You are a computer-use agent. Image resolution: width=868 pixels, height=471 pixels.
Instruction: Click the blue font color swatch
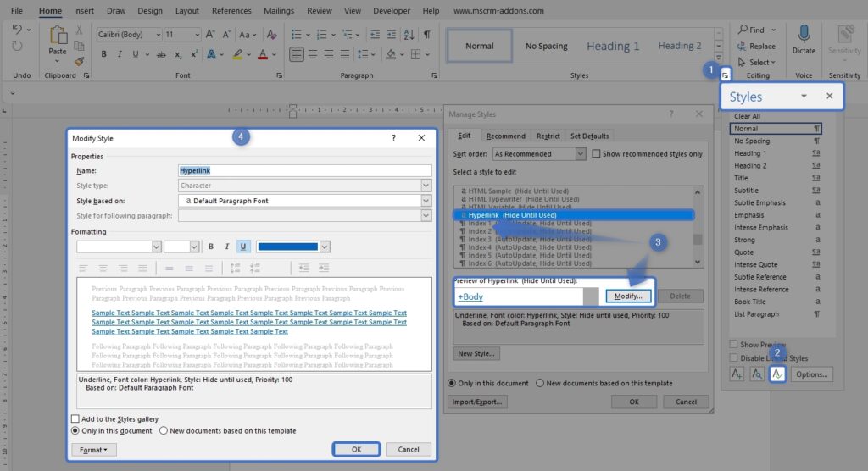point(288,247)
